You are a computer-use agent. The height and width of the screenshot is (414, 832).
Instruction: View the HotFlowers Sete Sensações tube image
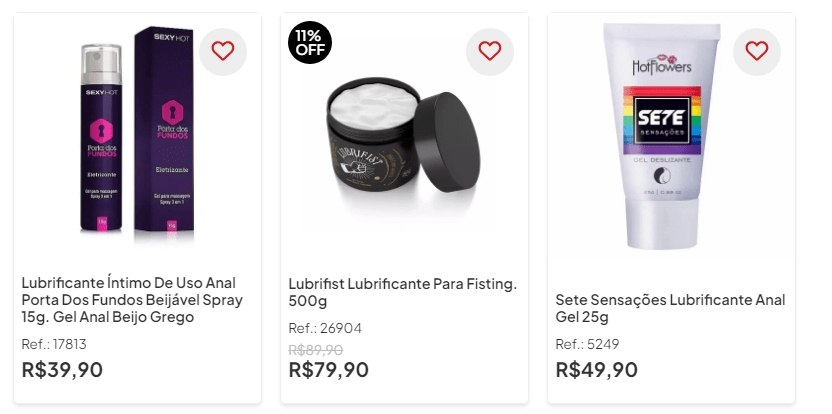coord(662,136)
